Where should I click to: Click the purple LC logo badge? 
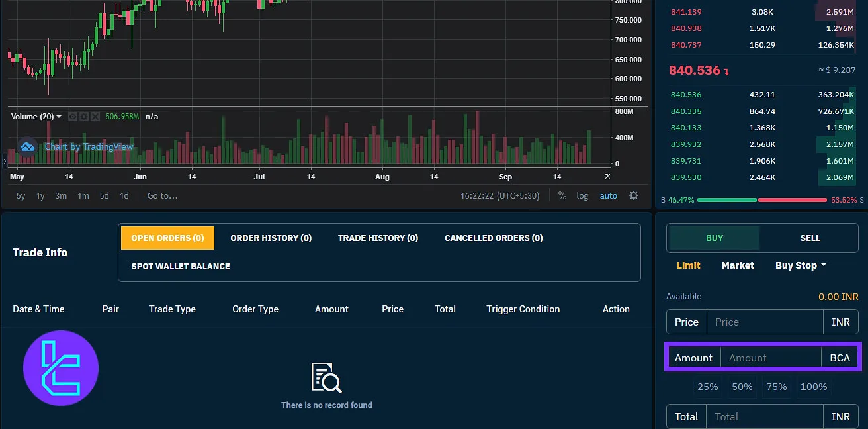point(61,368)
